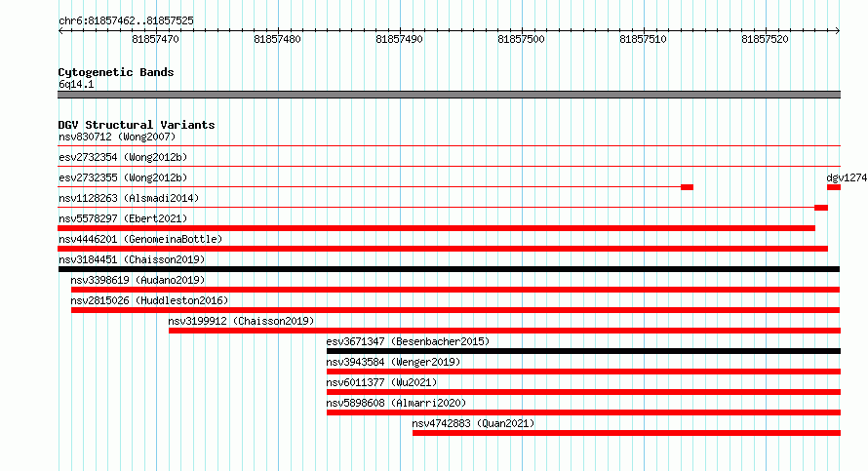Select label esv3671347 (Besenbacher2015)
868x471 pixels.
[408, 341]
